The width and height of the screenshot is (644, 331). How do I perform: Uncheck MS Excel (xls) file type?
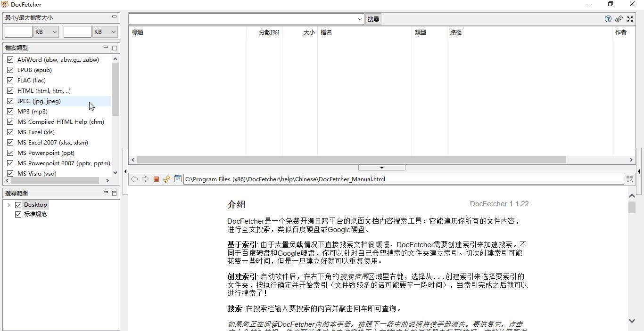(x=10, y=132)
